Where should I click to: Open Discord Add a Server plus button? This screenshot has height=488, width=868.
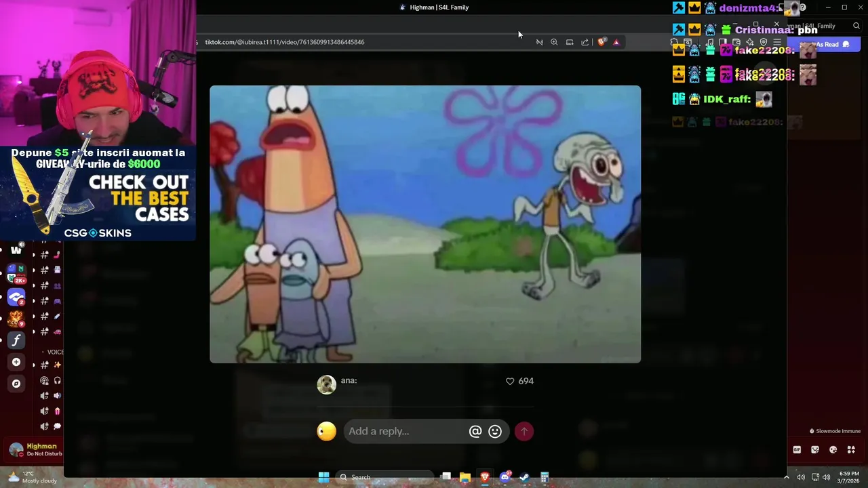[x=16, y=362]
